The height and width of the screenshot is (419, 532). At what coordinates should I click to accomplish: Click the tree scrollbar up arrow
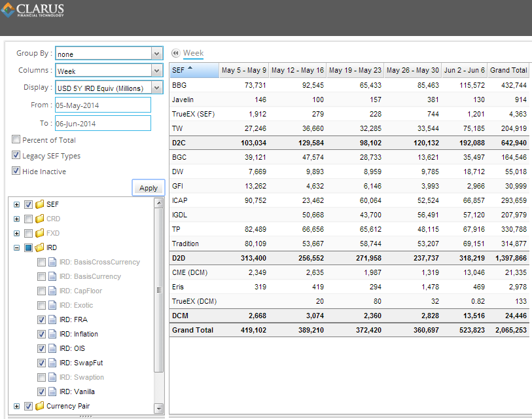(x=159, y=203)
